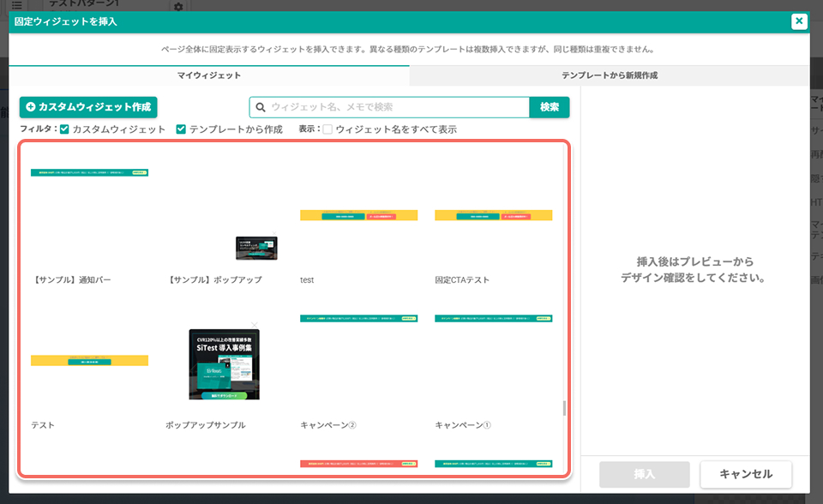Uncheck the カスタムウィジェット filter
Image resolution: width=823 pixels, height=504 pixels.
click(64, 129)
